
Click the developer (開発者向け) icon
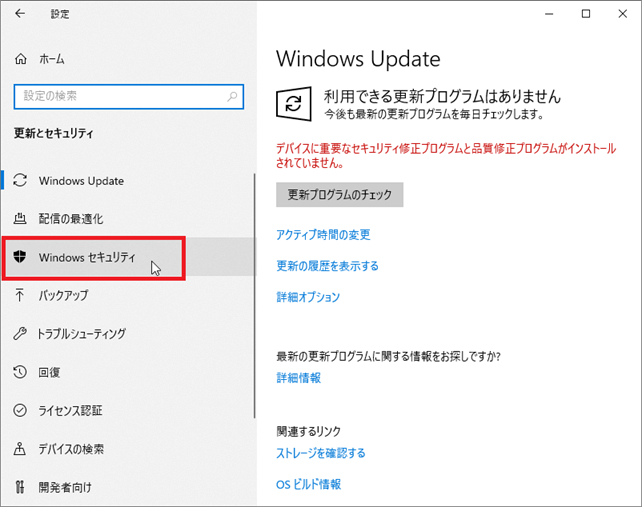pos(20,487)
